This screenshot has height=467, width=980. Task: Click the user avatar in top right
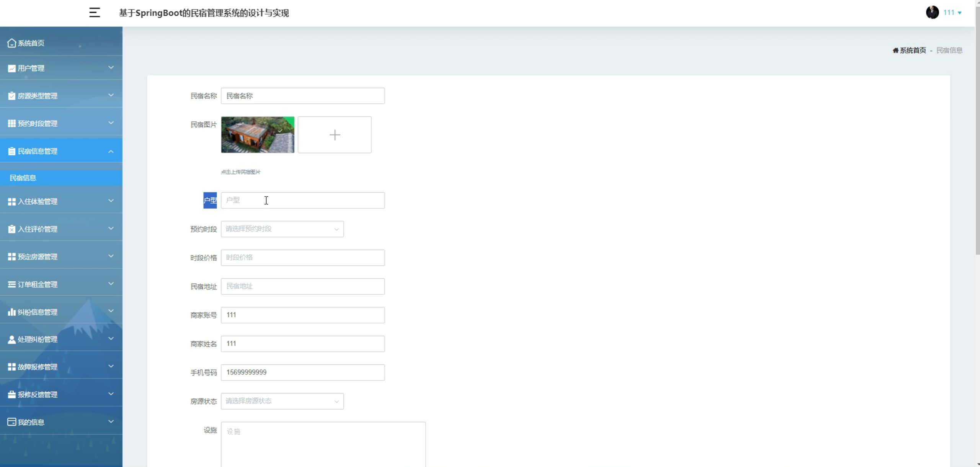[932, 12]
